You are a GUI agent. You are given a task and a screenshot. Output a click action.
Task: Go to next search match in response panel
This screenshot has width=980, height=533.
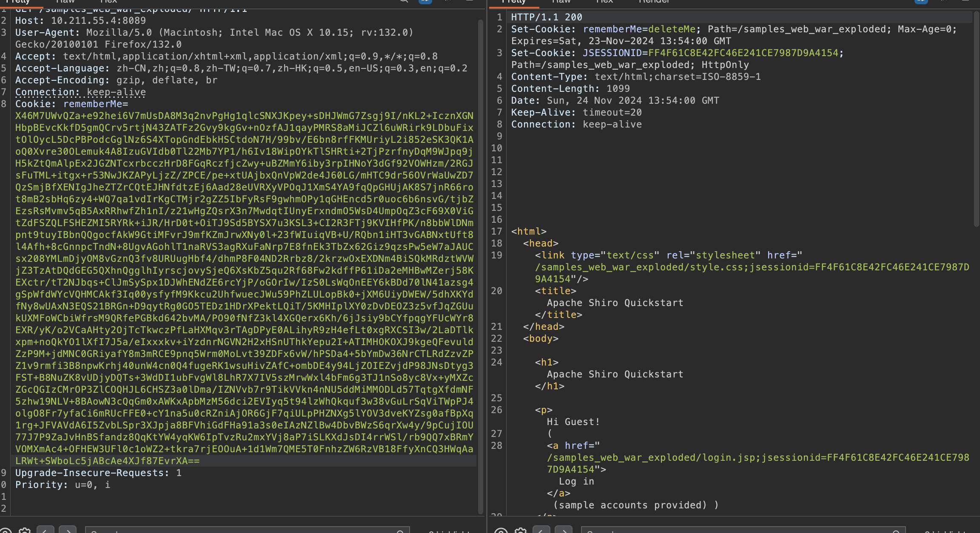point(564,530)
